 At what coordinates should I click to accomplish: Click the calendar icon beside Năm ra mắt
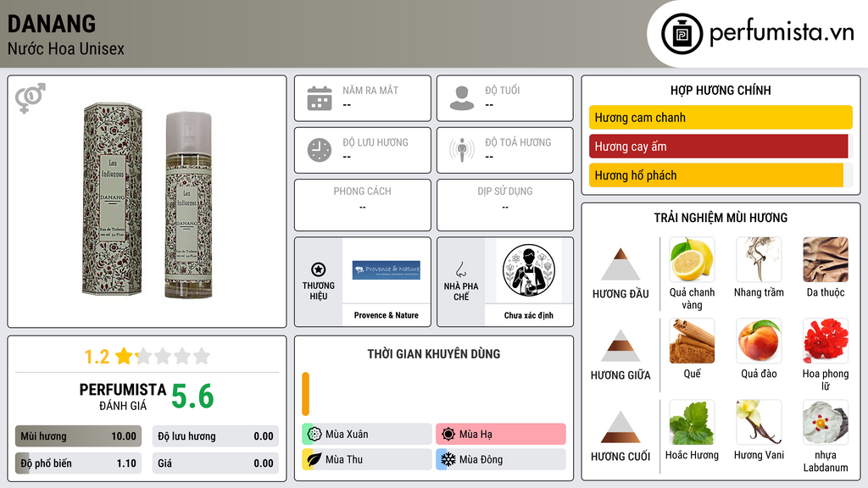(x=320, y=98)
